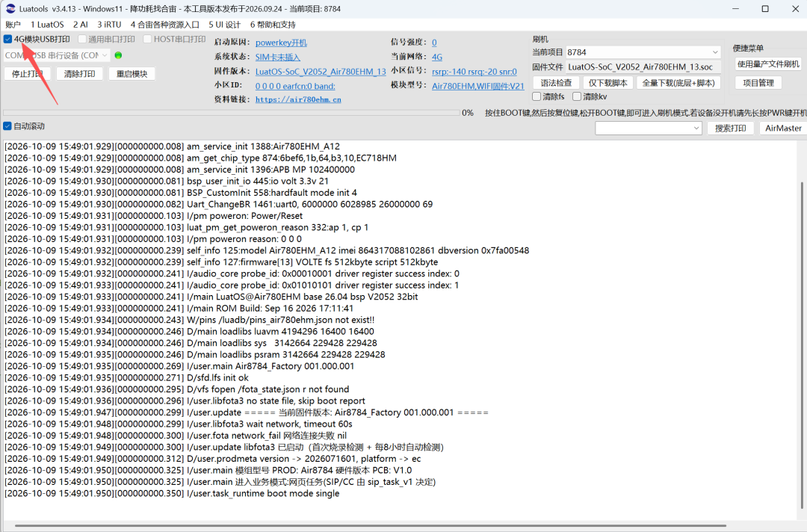Open the 6 帮助和支持 menu
This screenshot has width=807, height=532.
pos(273,25)
